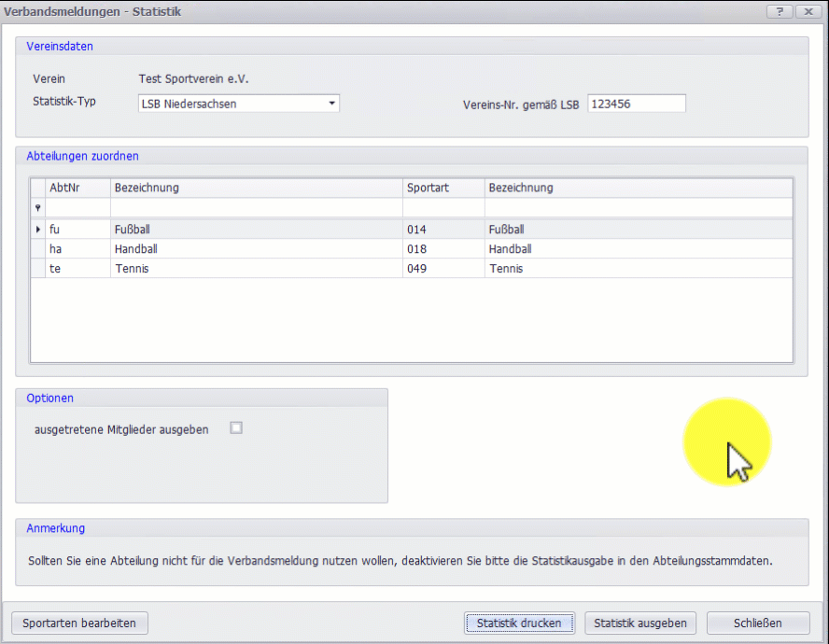
Task: Open the Statistik-Typ dropdown
Action: click(x=331, y=104)
